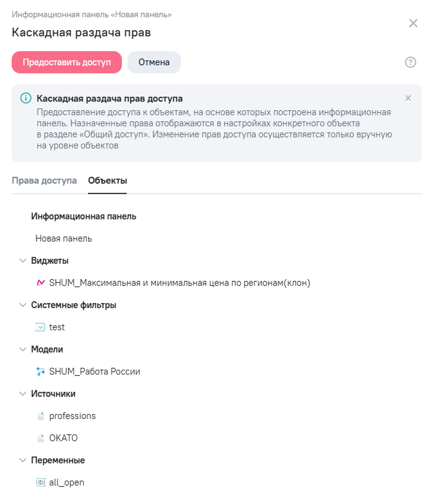Select the Новая панель item

tap(63, 238)
